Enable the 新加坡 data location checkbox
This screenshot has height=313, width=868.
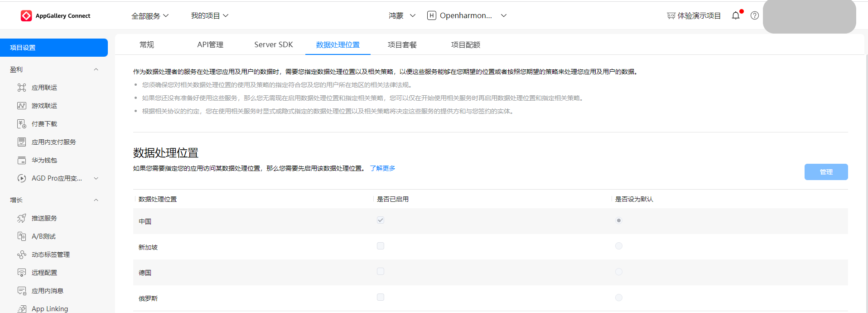(x=381, y=246)
